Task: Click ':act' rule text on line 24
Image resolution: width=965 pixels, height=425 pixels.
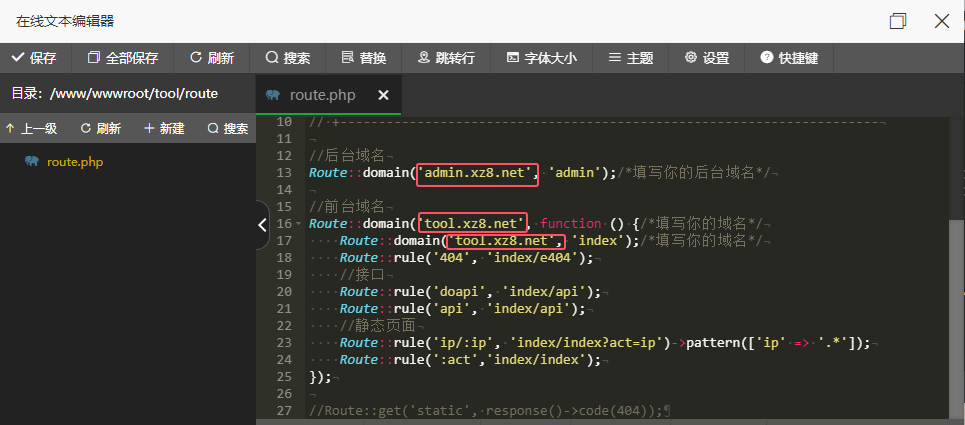Action: (456, 360)
